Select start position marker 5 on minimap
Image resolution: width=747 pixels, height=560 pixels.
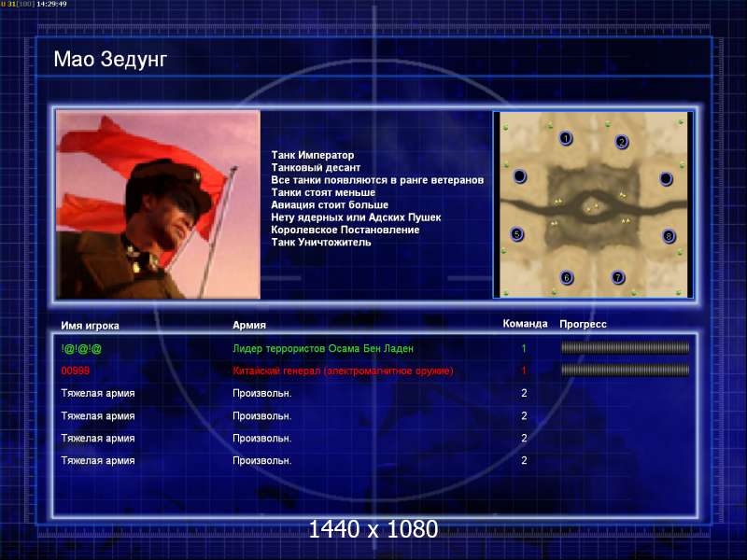(x=517, y=234)
